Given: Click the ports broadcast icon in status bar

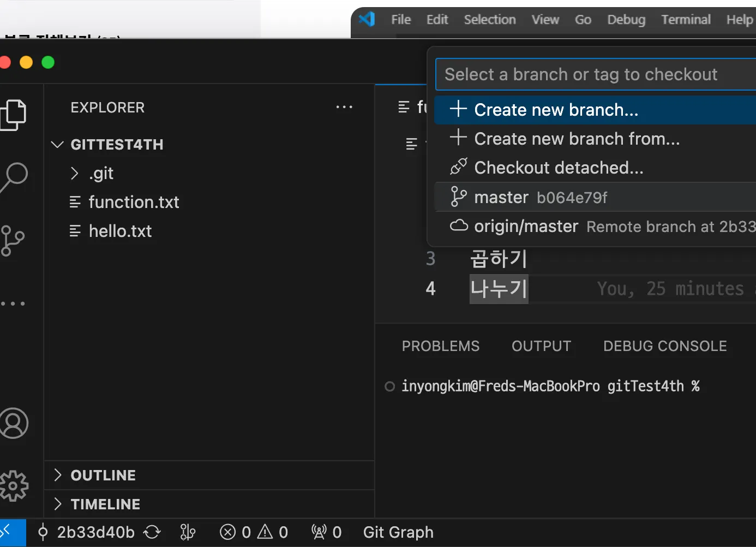Looking at the screenshot, I should 326,532.
